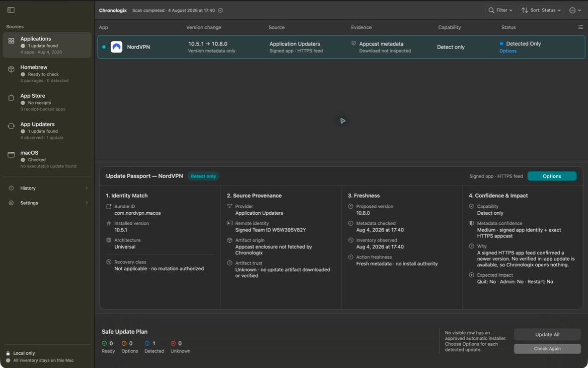
Task: Toggle the sidebar panel icon
Action: tap(11, 10)
